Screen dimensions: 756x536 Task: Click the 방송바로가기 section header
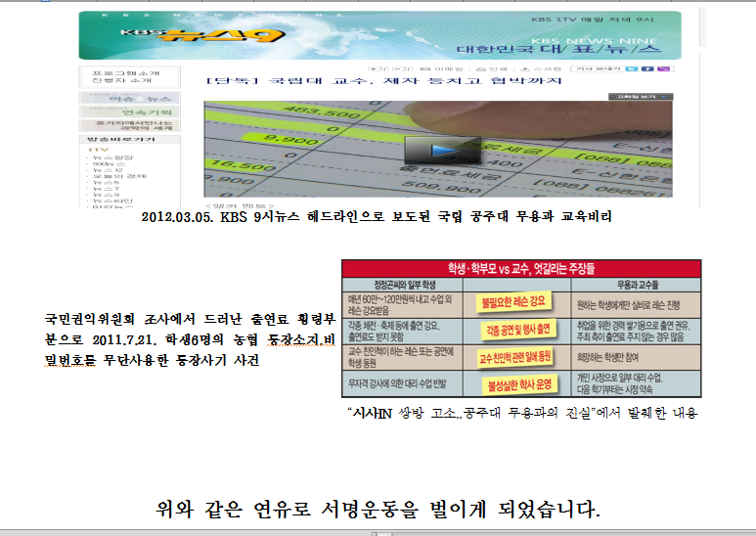point(130,139)
